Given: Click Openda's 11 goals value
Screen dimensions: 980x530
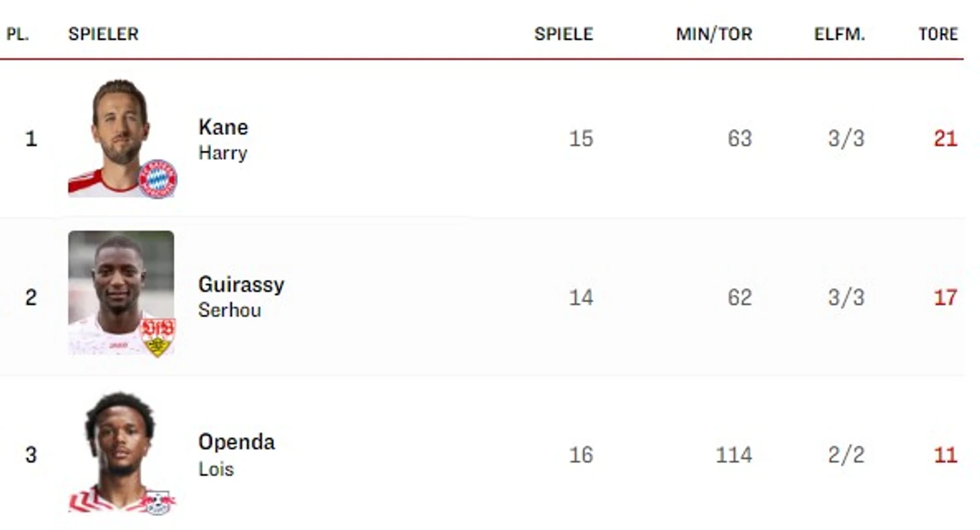Looking at the screenshot, I should (944, 455).
